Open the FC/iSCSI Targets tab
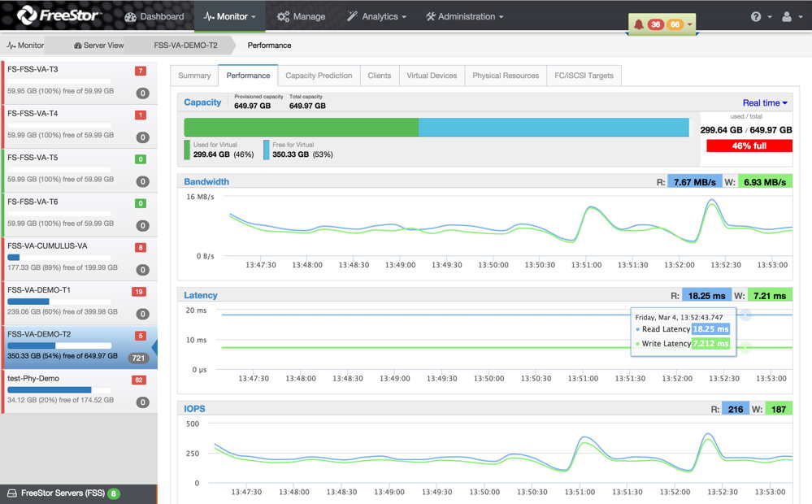The width and height of the screenshot is (812, 504). 584,76
